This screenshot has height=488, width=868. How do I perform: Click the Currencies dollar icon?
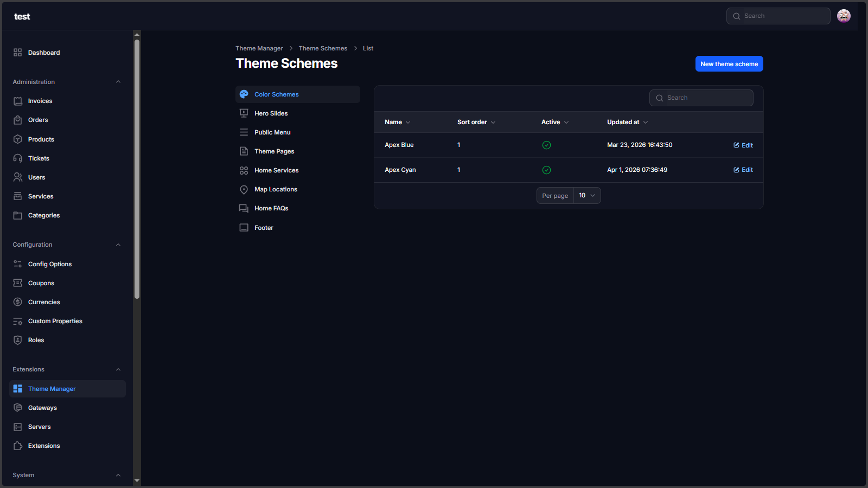[17, 301]
